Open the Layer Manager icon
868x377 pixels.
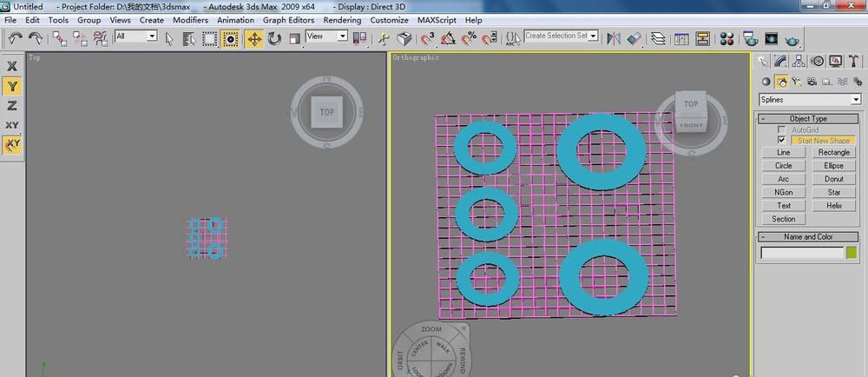coord(658,38)
